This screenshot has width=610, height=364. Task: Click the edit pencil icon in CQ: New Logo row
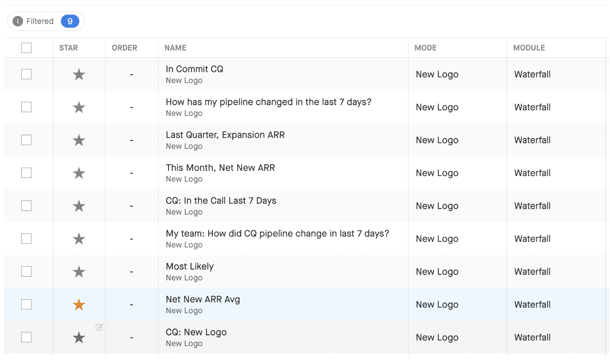99,327
